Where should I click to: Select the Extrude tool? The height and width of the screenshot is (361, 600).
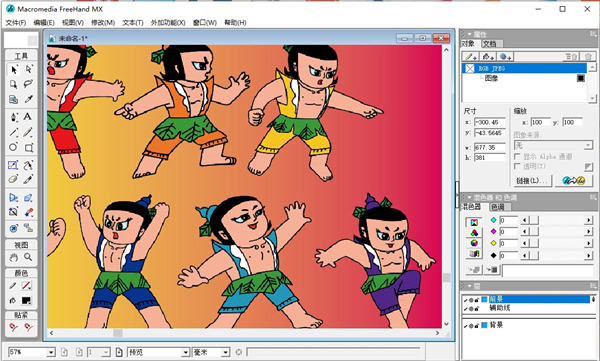(x=28, y=197)
